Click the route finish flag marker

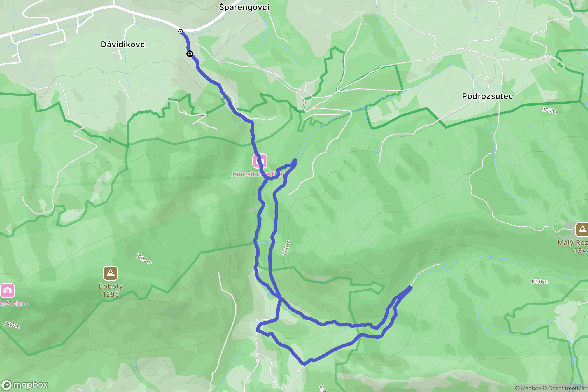tap(190, 54)
